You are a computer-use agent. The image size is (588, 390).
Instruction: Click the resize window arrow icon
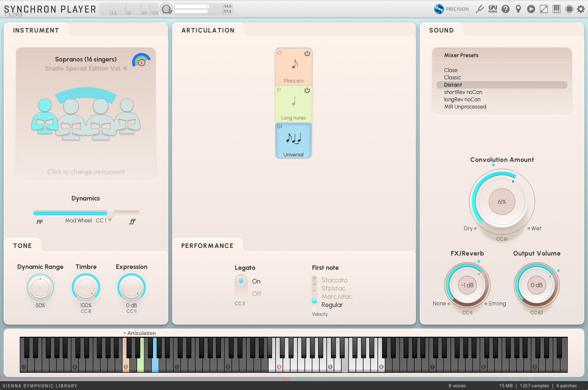pyautogui.click(x=544, y=9)
